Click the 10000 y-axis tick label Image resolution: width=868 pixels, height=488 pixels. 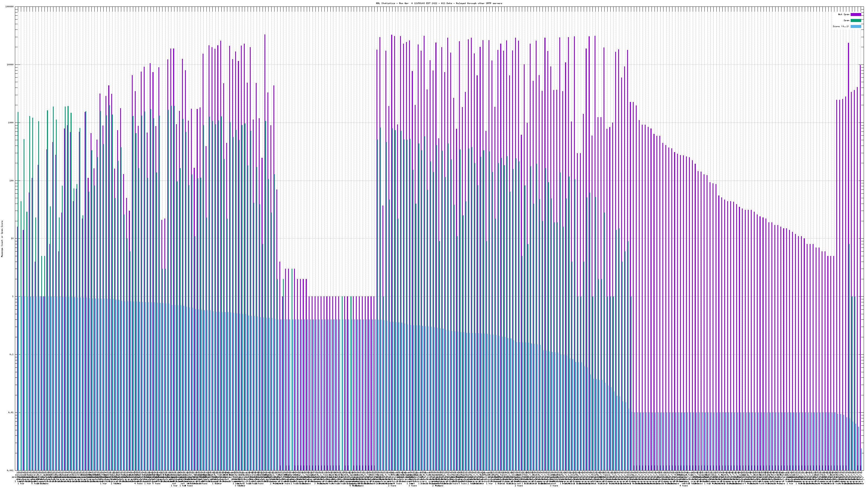(11, 65)
